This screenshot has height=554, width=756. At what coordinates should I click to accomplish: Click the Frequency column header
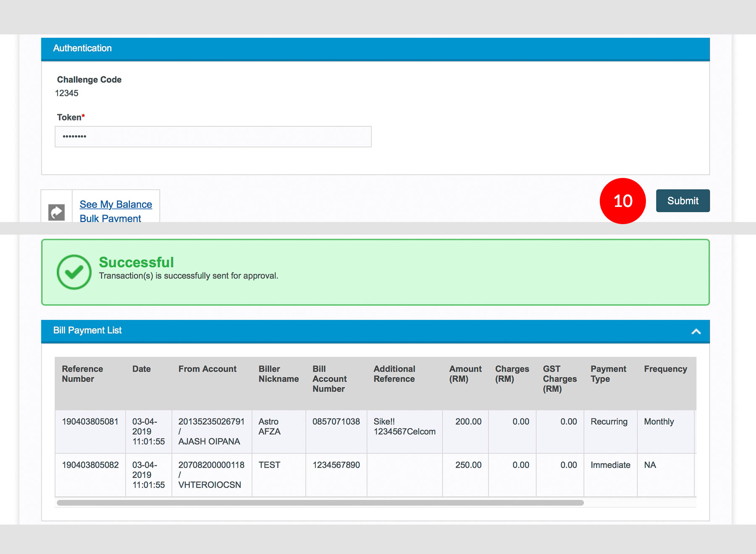click(x=665, y=369)
